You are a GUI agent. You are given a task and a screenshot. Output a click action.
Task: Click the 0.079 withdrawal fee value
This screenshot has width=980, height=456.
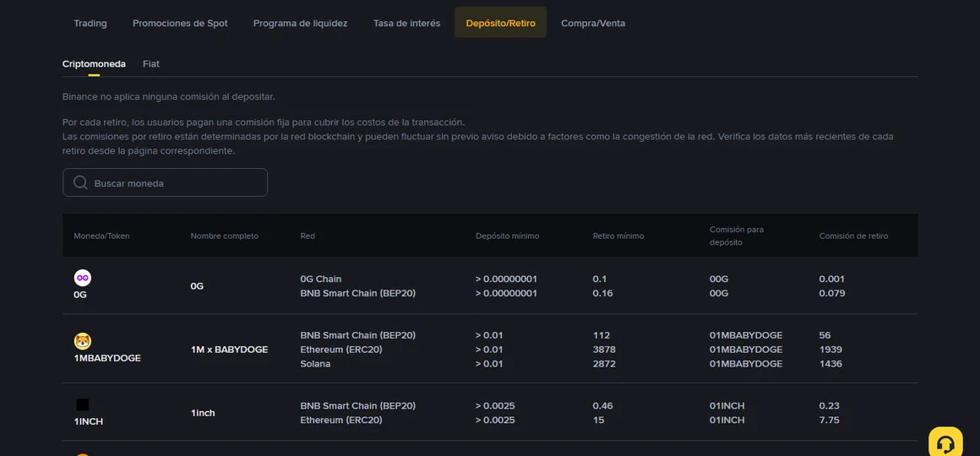pos(832,293)
